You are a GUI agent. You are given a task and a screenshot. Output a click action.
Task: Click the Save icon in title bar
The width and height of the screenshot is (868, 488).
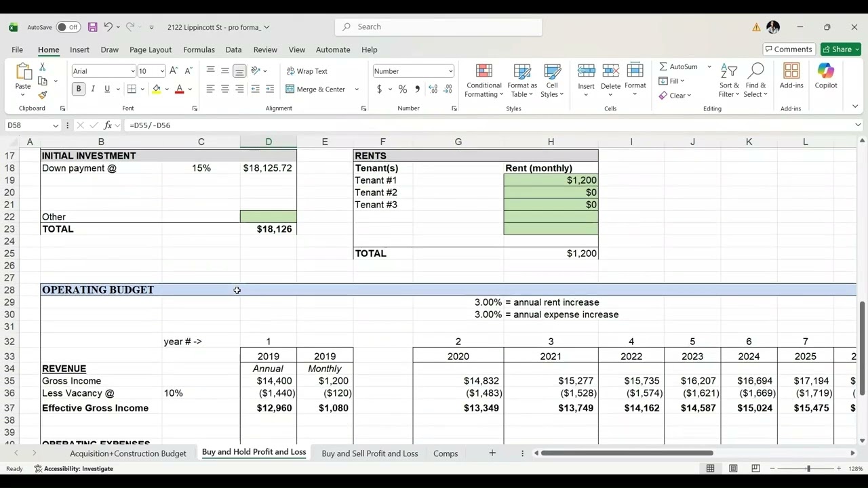(x=92, y=27)
